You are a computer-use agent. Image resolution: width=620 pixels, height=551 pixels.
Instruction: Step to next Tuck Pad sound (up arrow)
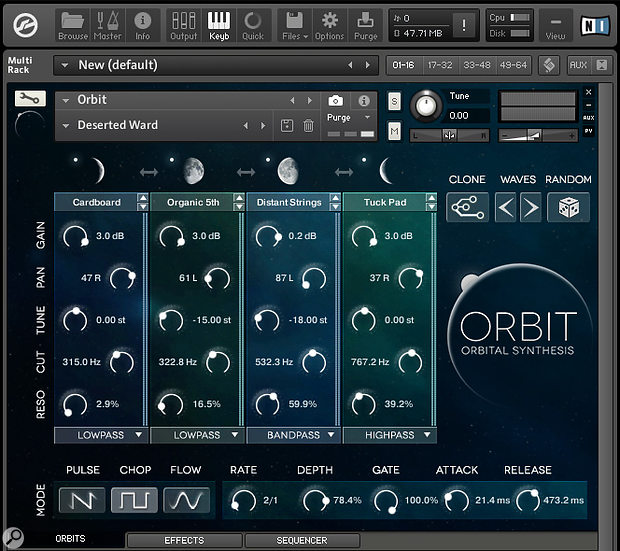(x=431, y=198)
